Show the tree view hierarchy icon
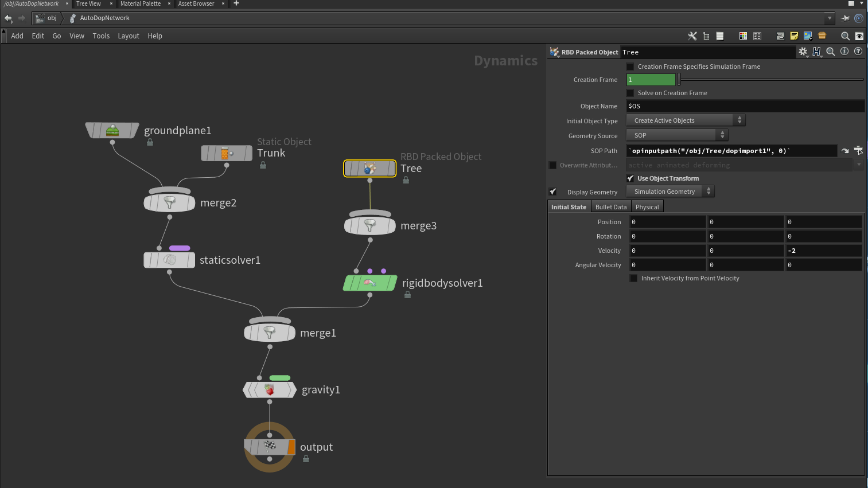 pyautogui.click(x=706, y=36)
